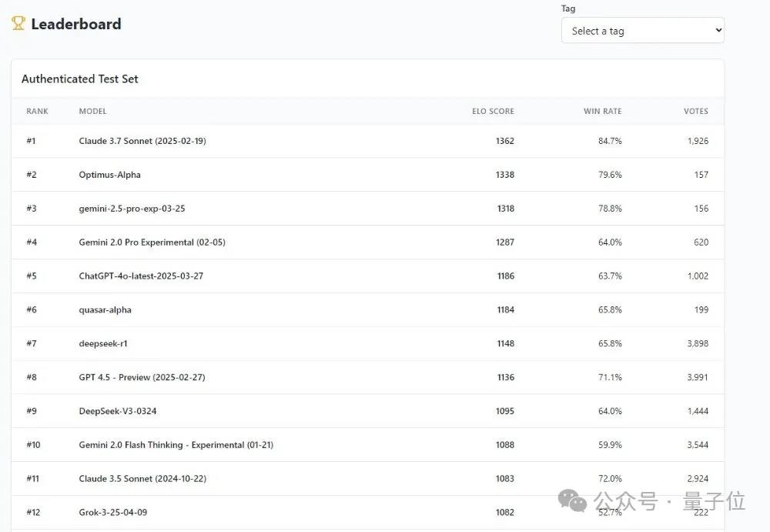Screen dimensions: 770x532
Task: Click ChatGPT-4o-latest-2025-03-27 model name
Action: pos(141,276)
